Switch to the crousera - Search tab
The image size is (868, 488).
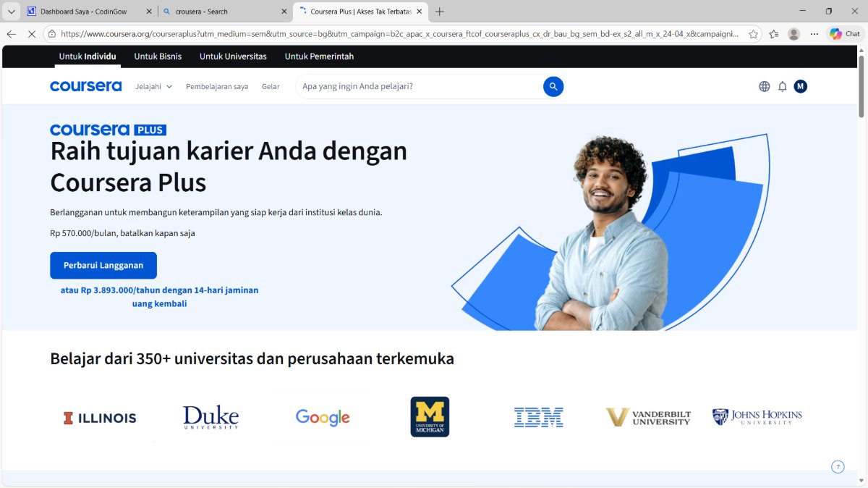coord(224,12)
